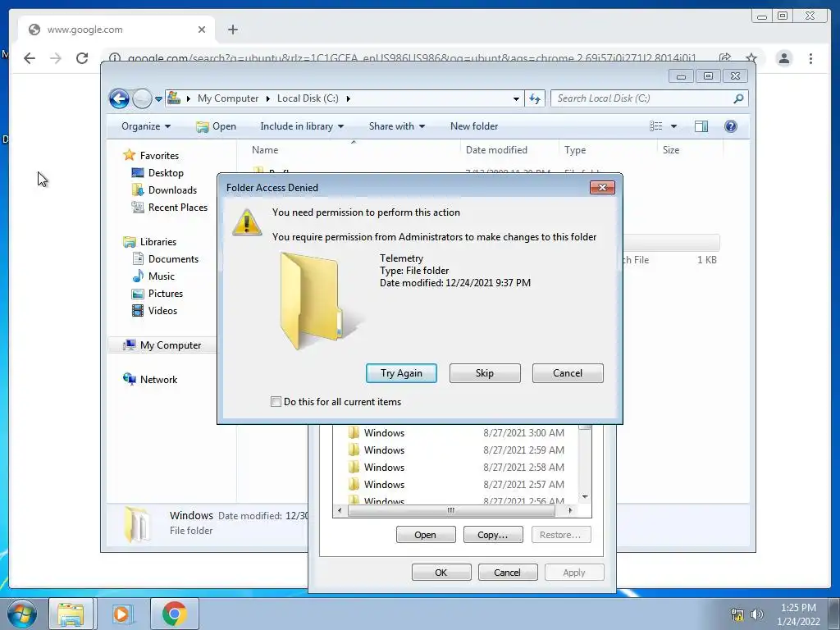
Task: Expand the arrow after Local Disk (C:)
Action: (x=348, y=98)
